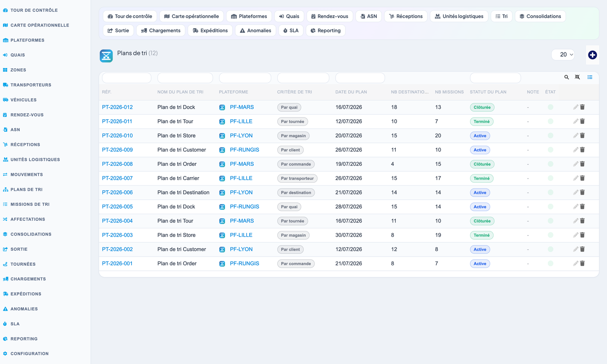Click the pencil edit icon for PT-2026-012
The image size is (607, 364).
[x=575, y=107]
